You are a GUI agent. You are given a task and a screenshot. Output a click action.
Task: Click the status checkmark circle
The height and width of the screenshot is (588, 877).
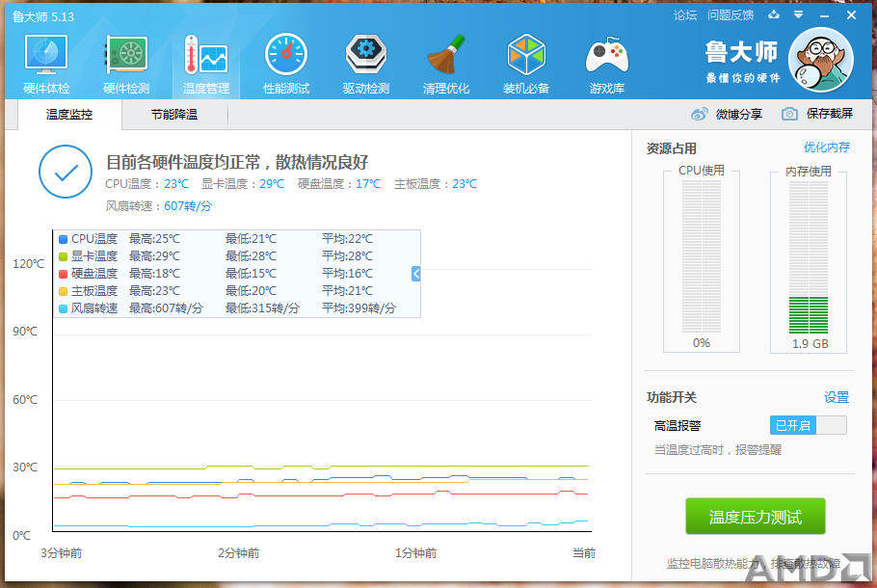[66, 172]
